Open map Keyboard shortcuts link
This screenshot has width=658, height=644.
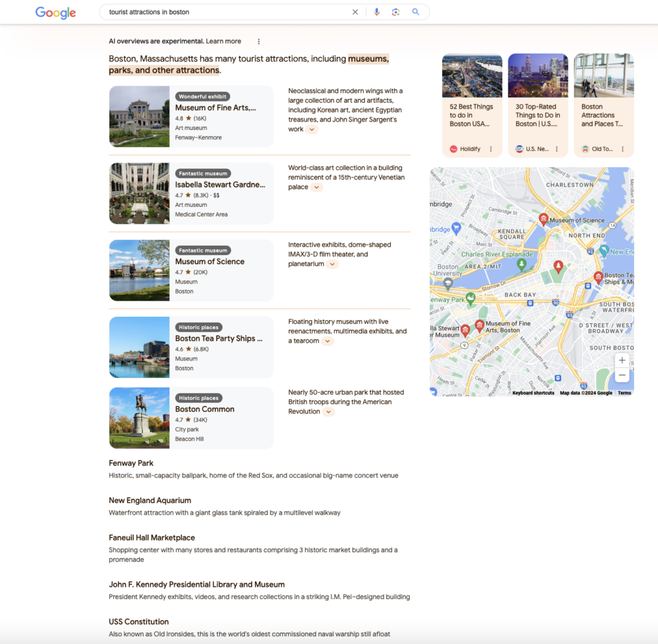point(533,393)
